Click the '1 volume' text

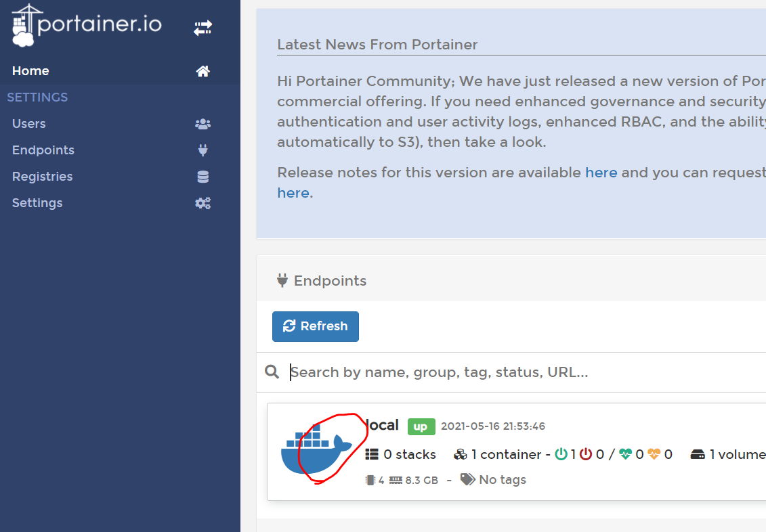738,454
